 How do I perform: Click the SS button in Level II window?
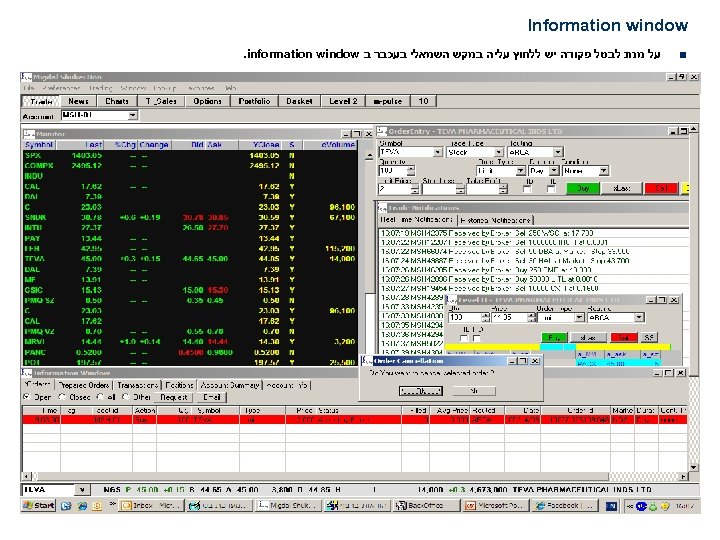tap(648, 338)
